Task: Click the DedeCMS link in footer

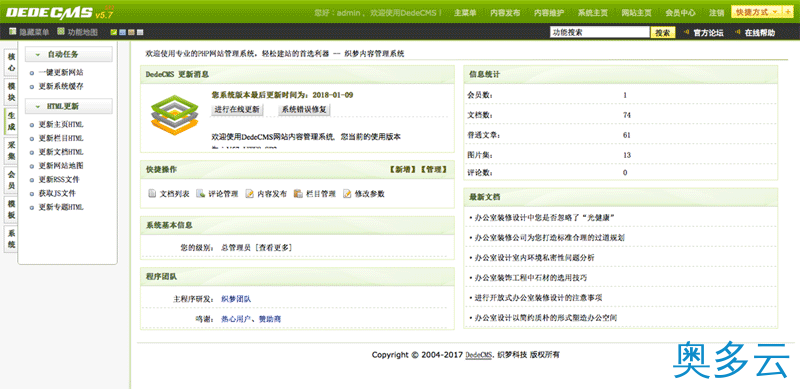Action: point(479,355)
